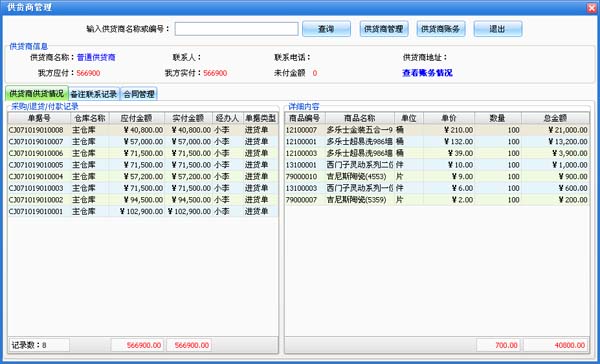Screen dimensions: 600x364
Task: Select order row CJ071019010004
Action: coord(143,176)
